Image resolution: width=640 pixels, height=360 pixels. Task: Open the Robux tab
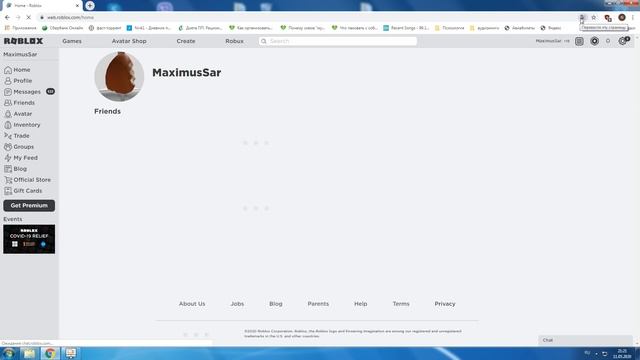pos(234,41)
